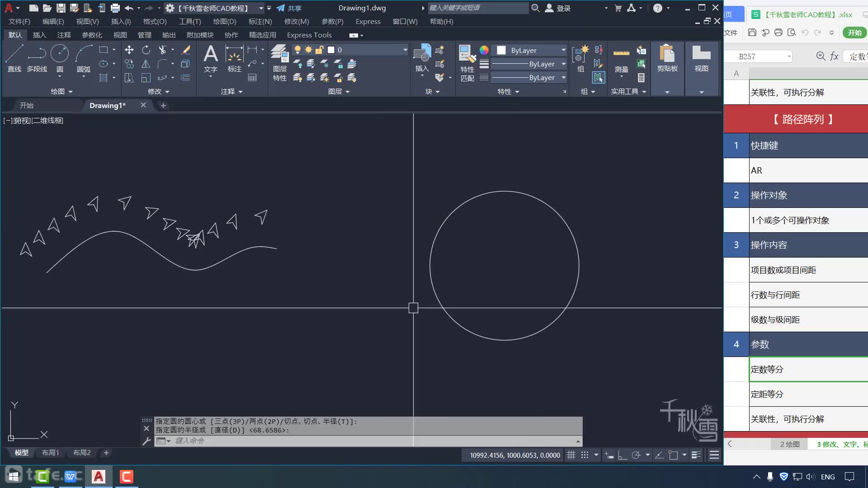This screenshot has width=868, height=488.
Task: Switch to the 布局1 layout tab
Action: coord(50,452)
